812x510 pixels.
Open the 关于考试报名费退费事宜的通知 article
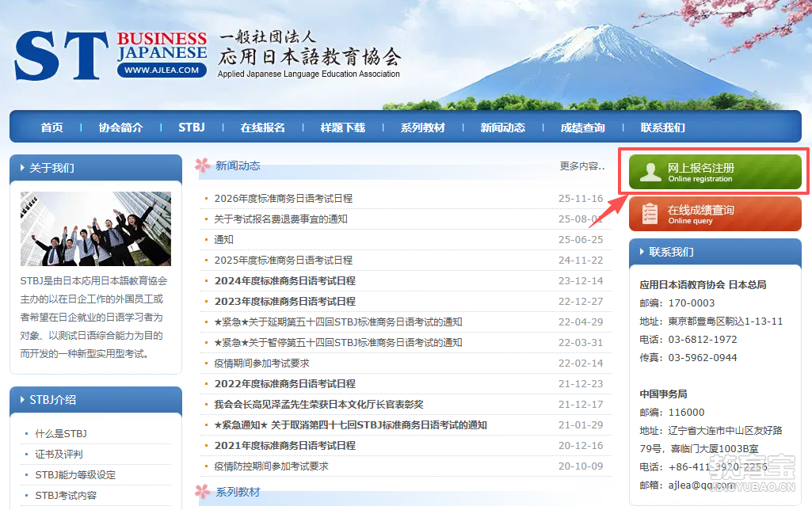pos(280,219)
